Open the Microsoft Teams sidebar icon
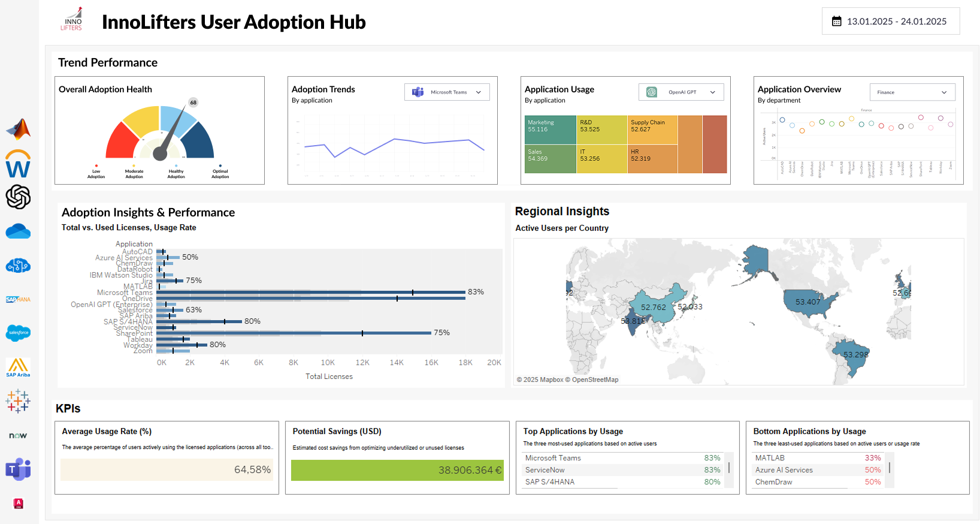The width and height of the screenshot is (980, 524). [x=18, y=469]
